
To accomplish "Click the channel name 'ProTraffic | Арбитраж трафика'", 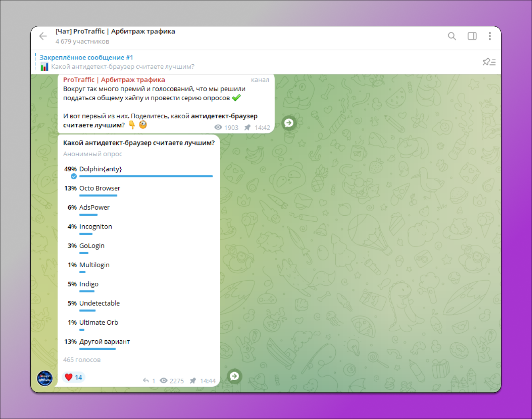I will pos(114,79).
